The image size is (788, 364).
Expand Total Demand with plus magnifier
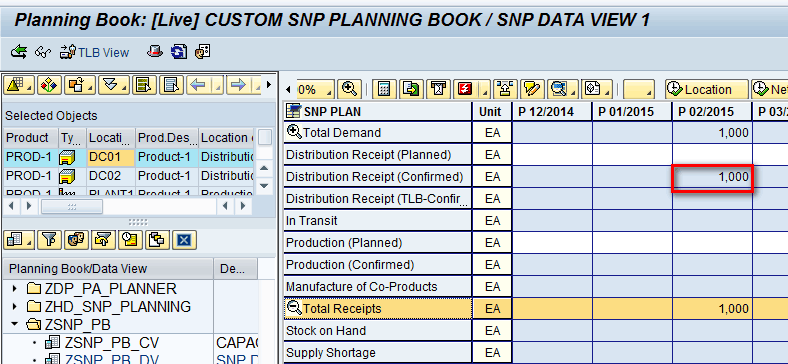293,132
